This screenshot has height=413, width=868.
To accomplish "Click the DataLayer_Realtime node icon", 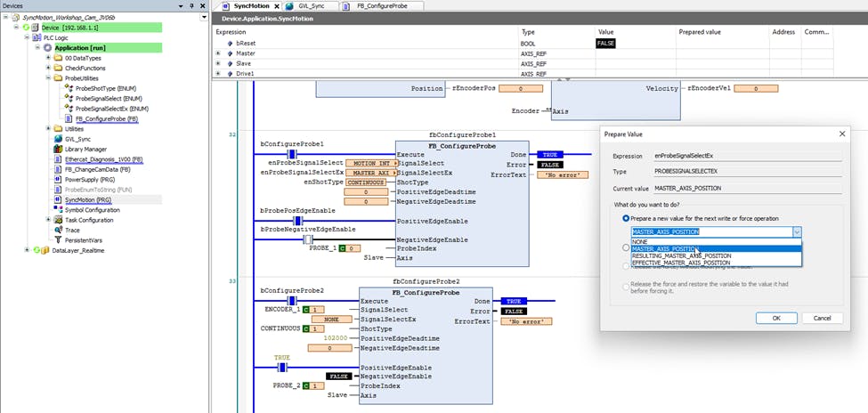I will click(45, 251).
